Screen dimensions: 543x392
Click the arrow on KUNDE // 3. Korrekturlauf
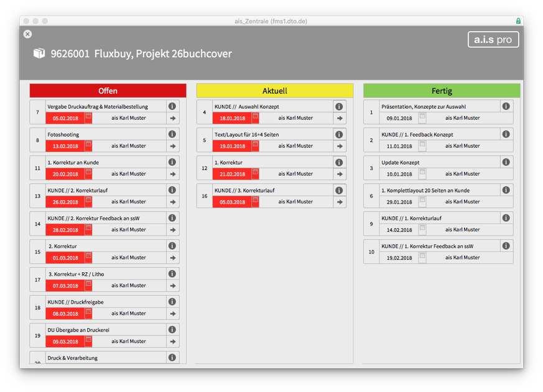coord(340,202)
